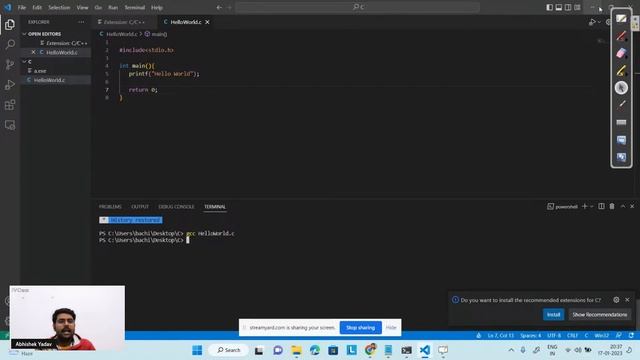Maximize the panel size with chevron

(x=623, y=207)
